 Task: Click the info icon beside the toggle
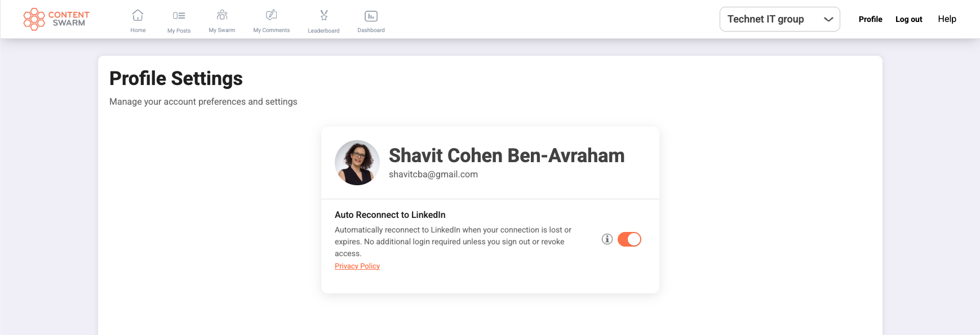tap(607, 239)
